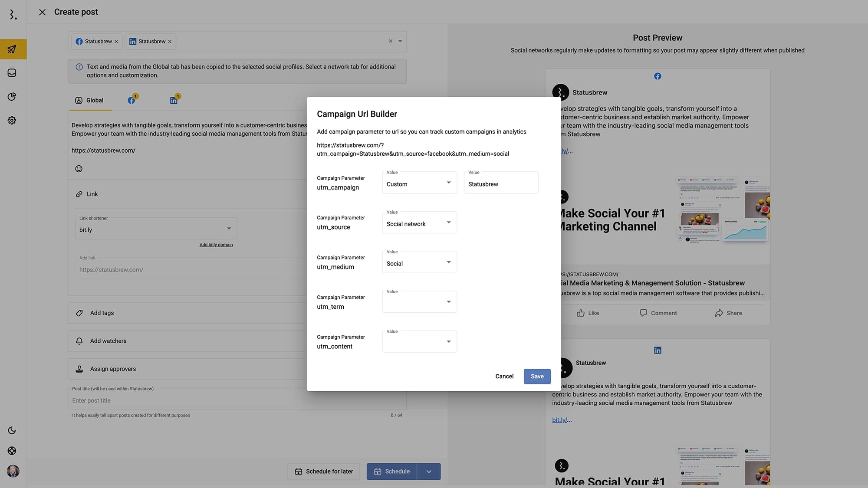Expand the Schedule button dropdown arrow
868x488 pixels.
pos(429,472)
